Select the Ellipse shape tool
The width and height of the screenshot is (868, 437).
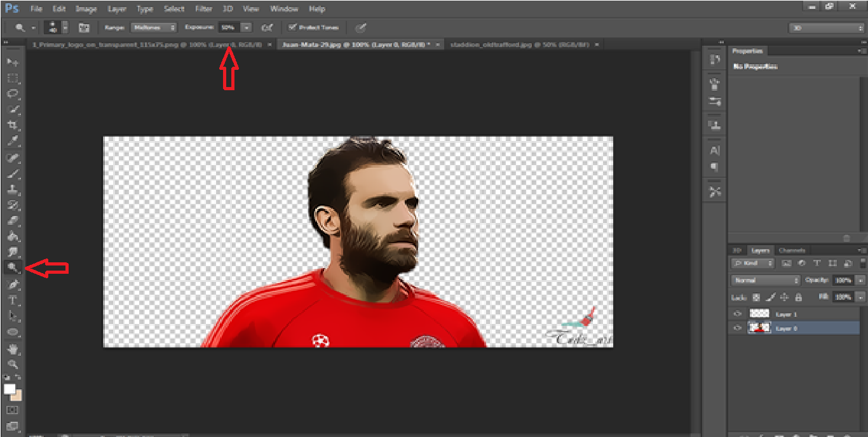pyautogui.click(x=13, y=332)
